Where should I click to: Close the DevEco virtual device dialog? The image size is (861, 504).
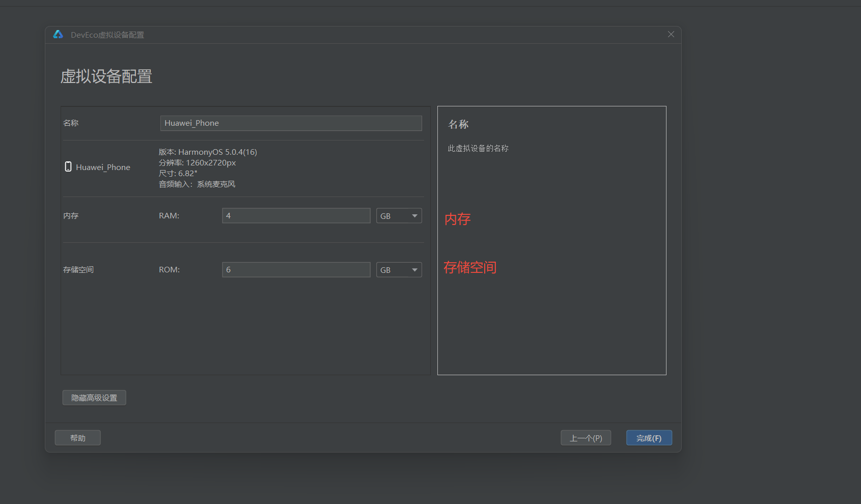pos(671,34)
